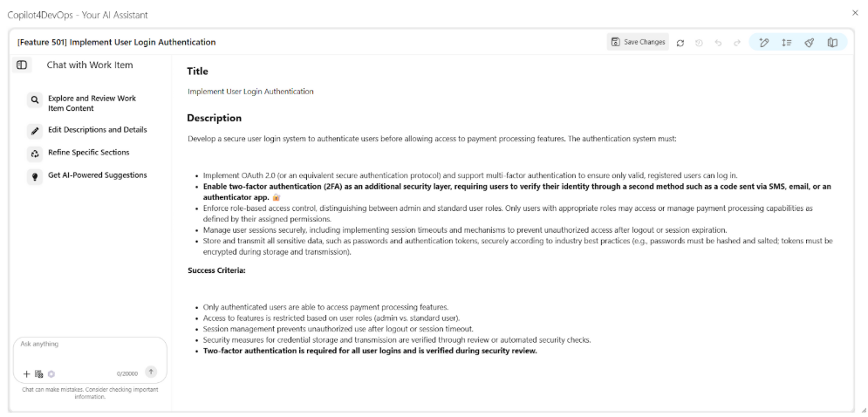Click the redo arrow in the toolbar
The width and height of the screenshot is (868, 417).
(737, 43)
